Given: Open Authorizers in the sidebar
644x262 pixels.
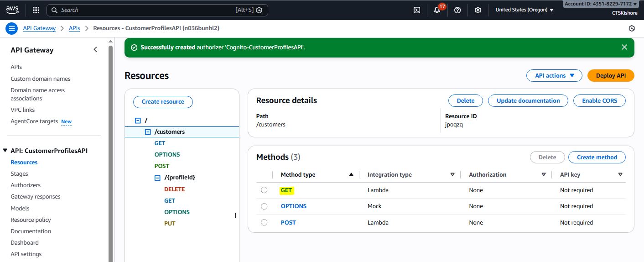Looking at the screenshot, I should point(26,185).
